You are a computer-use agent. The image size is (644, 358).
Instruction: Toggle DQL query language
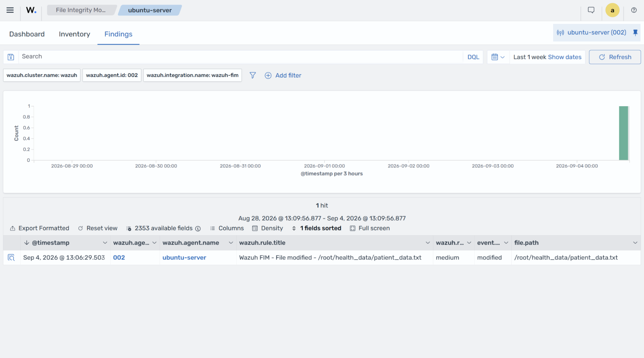[473, 57]
